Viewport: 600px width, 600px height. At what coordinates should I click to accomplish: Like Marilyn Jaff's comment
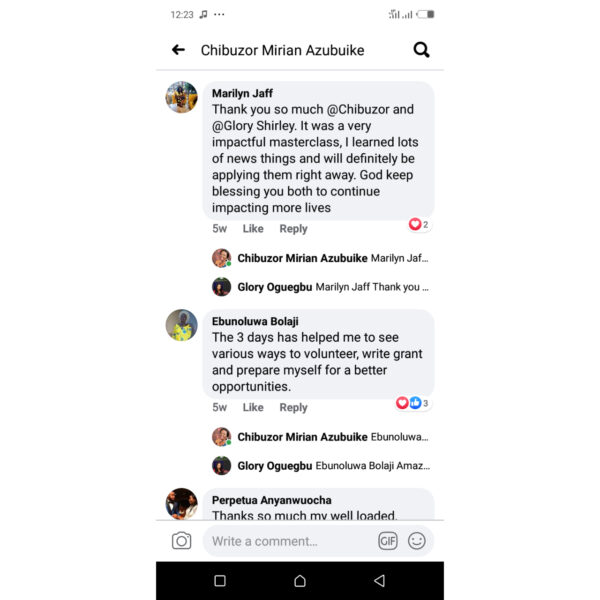tap(253, 228)
